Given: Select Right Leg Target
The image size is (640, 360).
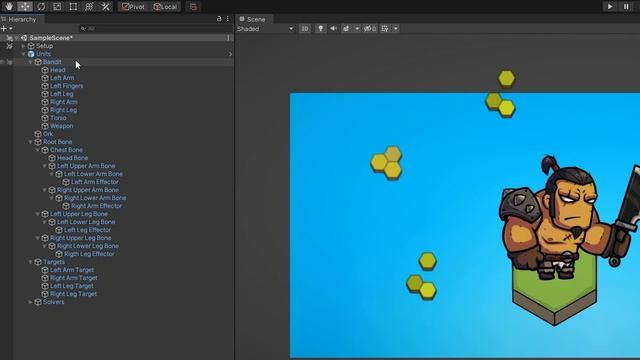Looking at the screenshot, I should pos(73,294).
